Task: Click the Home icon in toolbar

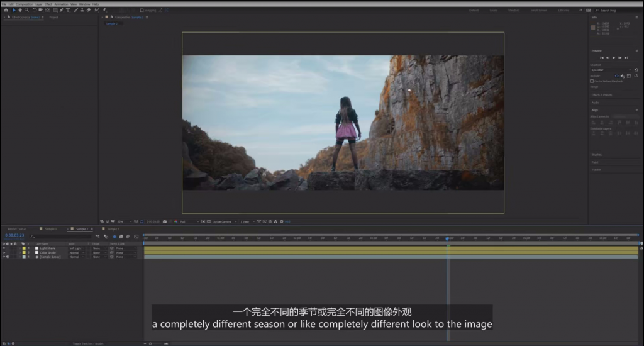Action: [x=6, y=10]
